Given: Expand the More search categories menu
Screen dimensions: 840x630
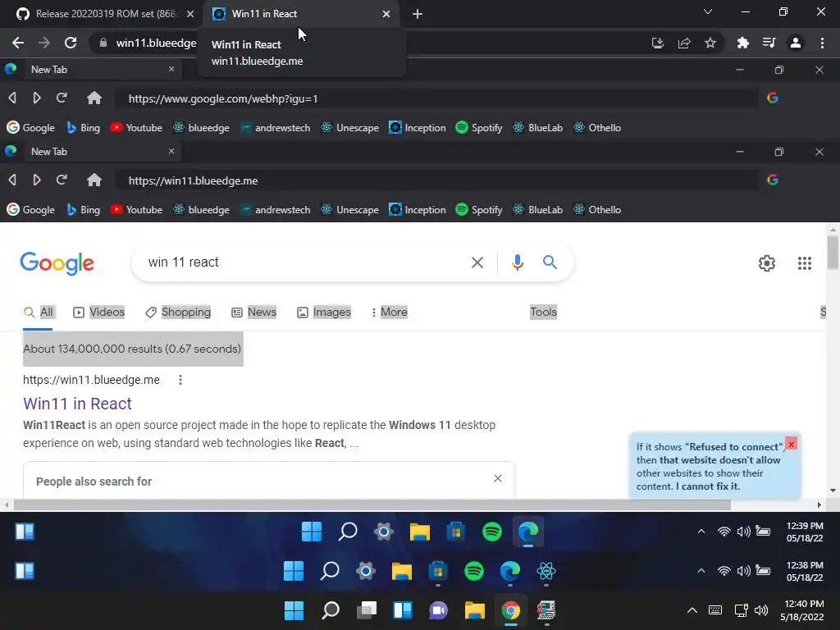Looking at the screenshot, I should coord(390,313).
